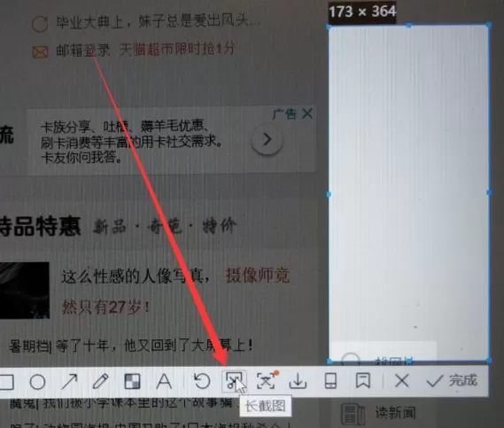Image resolution: width=504 pixels, height=428 pixels.
Task: Open the 毕业大典上 news headline
Action: (x=159, y=21)
